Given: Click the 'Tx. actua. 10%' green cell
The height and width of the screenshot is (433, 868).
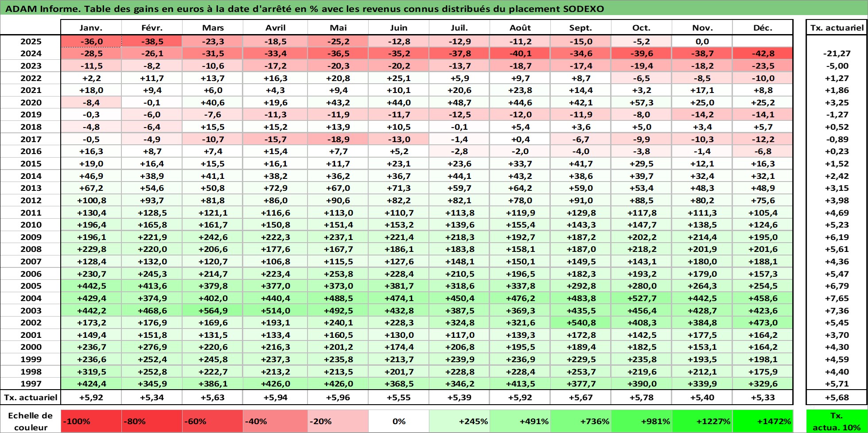Looking at the screenshot, I should click(837, 421).
